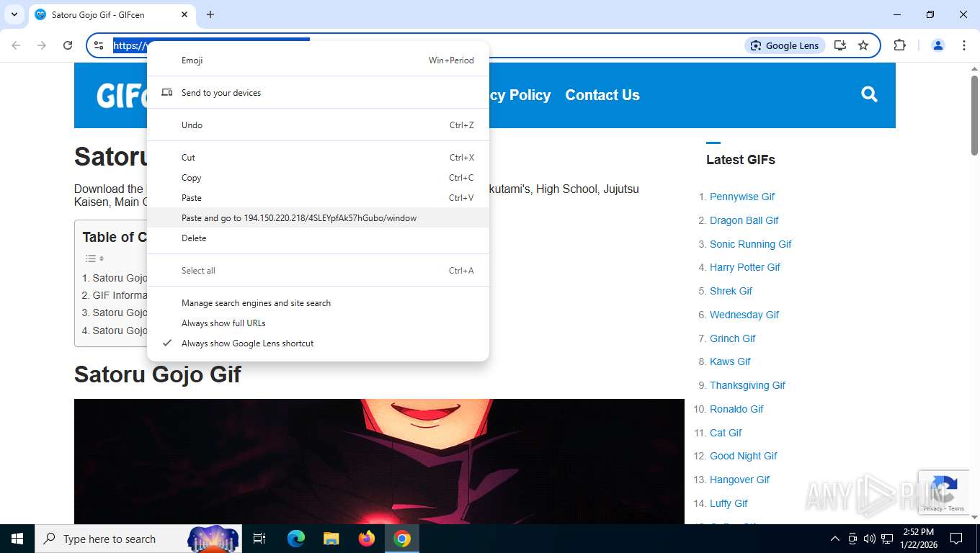Open the Ronaldo Gif link
The width and height of the screenshot is (980, 553).
click(736, 409)
